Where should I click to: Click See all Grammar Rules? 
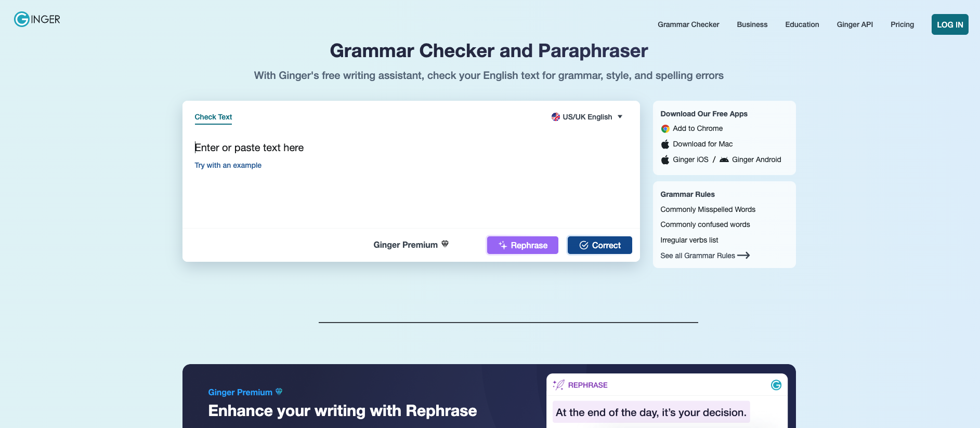(x=698, y=256)
